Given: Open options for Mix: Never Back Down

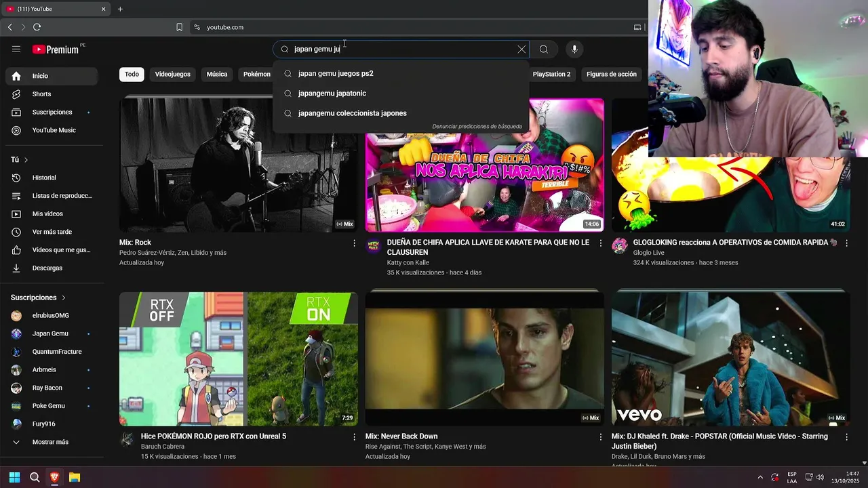Looking at the screenshot, I should coord(600,437).
